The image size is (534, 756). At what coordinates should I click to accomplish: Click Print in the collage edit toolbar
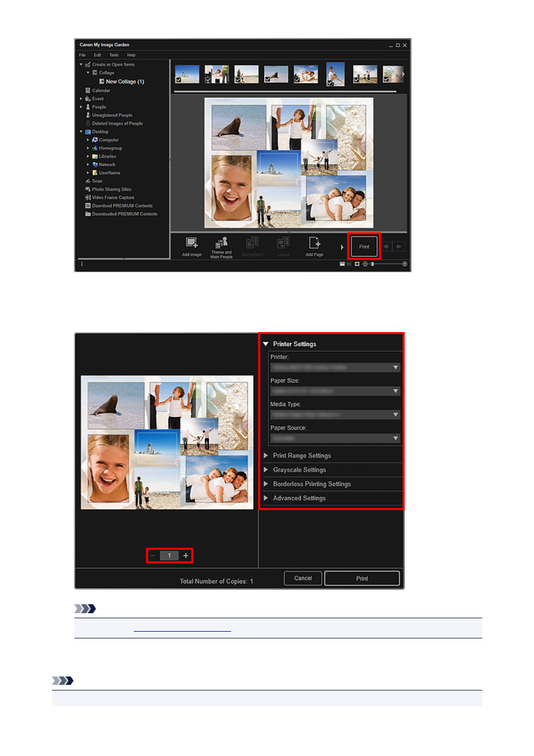coord(364,246)
